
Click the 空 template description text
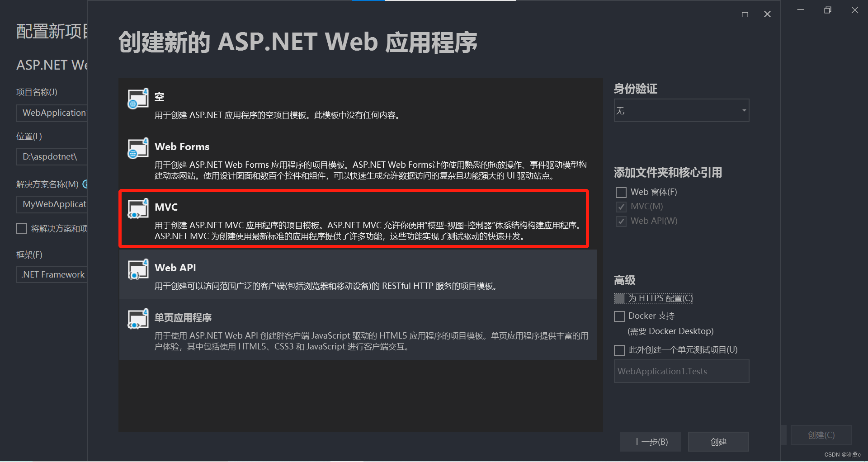point(277,115)
